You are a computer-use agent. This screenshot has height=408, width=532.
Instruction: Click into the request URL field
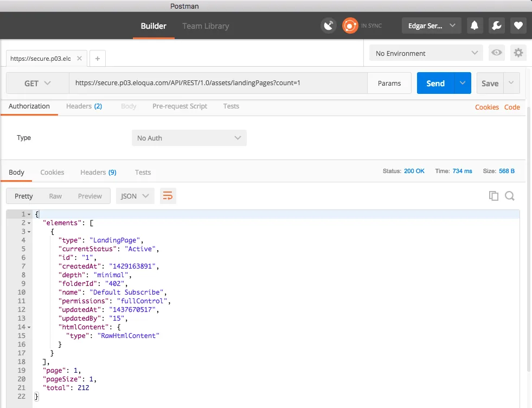coord(218,83)
